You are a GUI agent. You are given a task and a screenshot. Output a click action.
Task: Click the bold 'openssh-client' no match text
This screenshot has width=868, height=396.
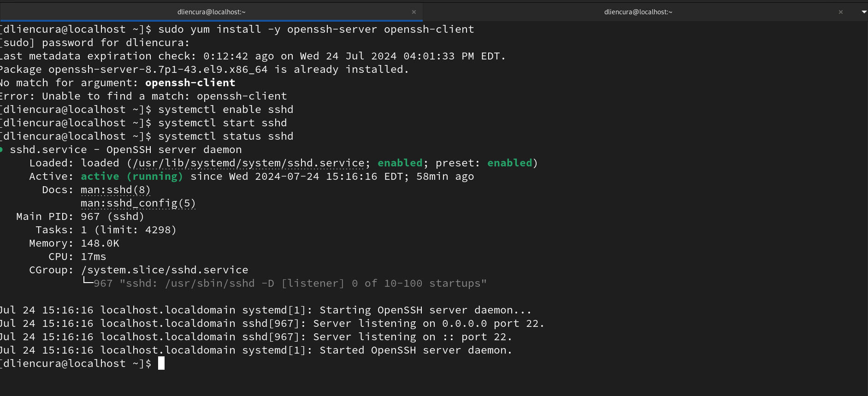pos(190,83)
